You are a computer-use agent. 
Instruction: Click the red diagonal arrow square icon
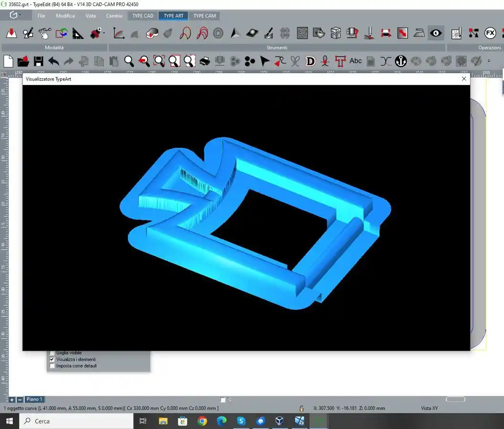402,33
